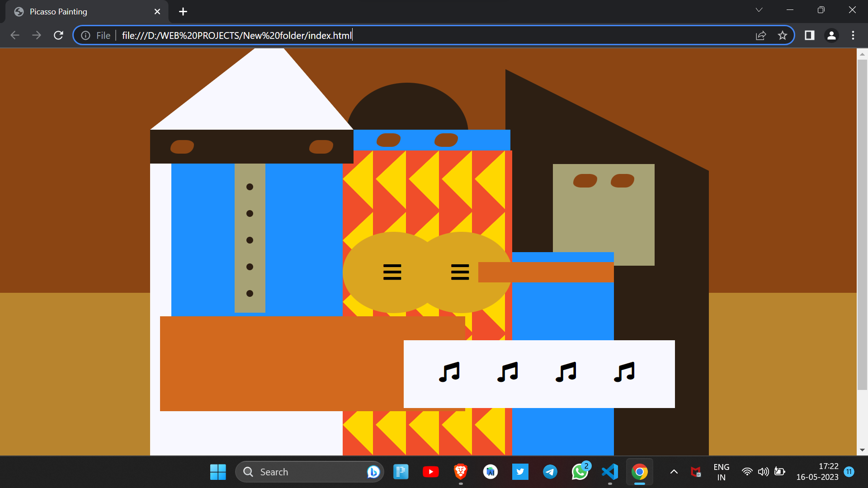This screenshot has height=488, width=868.
Task: Open site info from the File indicator
Action: (x=85, y=35)
